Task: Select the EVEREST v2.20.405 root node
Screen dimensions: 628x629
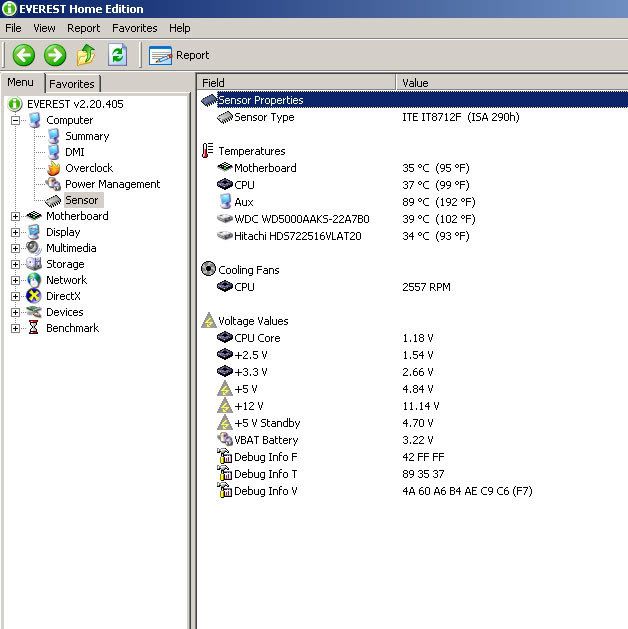Action: 75,104
